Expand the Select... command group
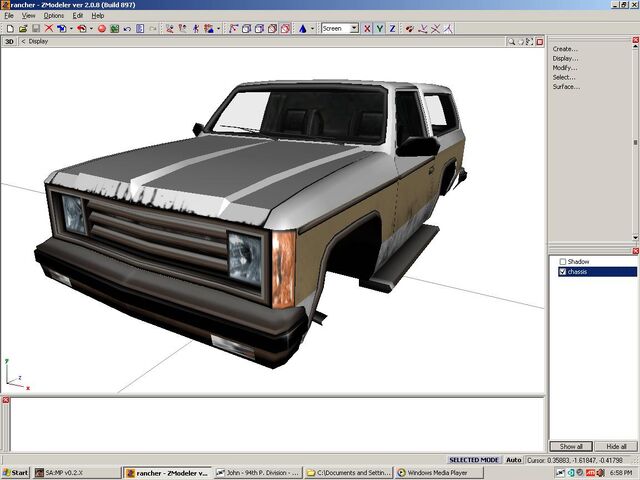 [x=564, y=77]
